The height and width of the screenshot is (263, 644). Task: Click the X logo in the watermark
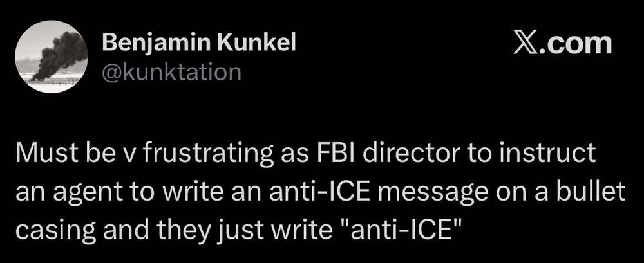(526, 44)
